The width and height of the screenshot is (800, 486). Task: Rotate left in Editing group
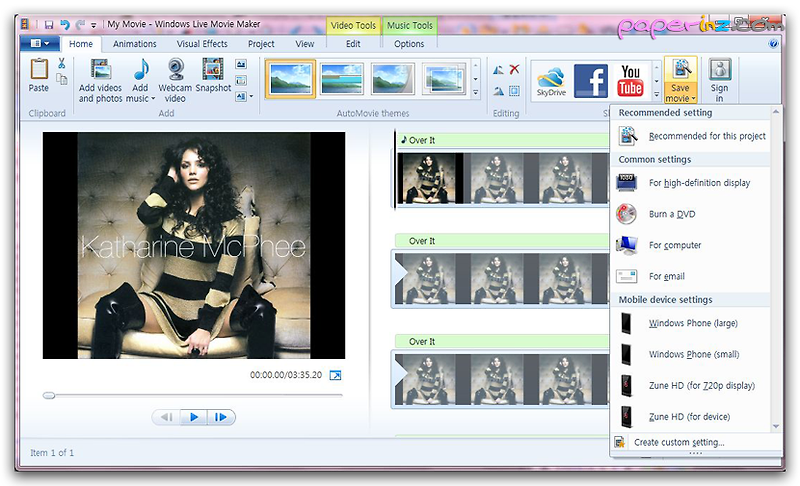click(x=498, y=70)
